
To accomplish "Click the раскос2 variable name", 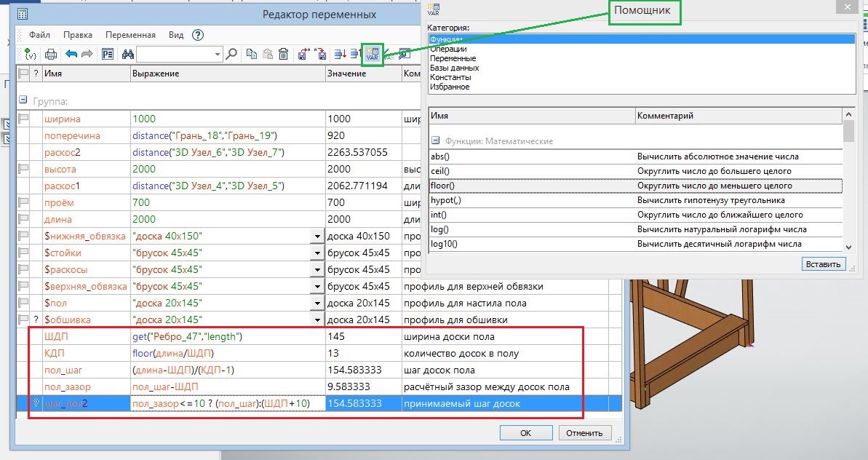I will 63,152.
